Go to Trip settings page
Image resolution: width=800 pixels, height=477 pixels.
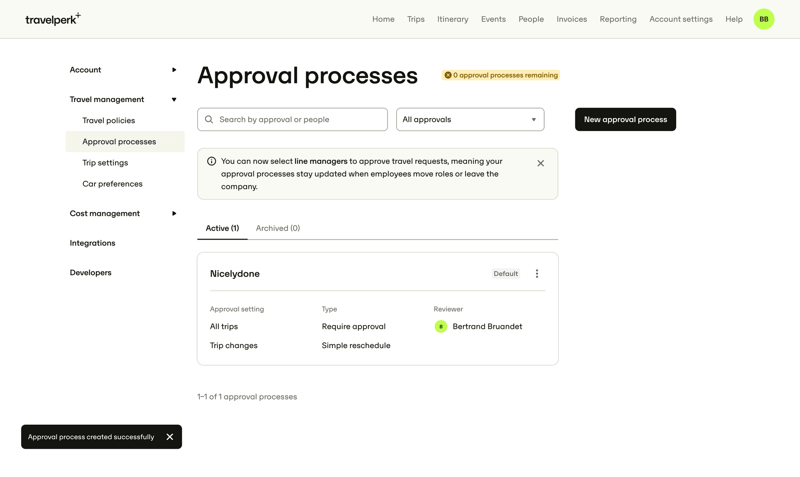click(105, 163)
